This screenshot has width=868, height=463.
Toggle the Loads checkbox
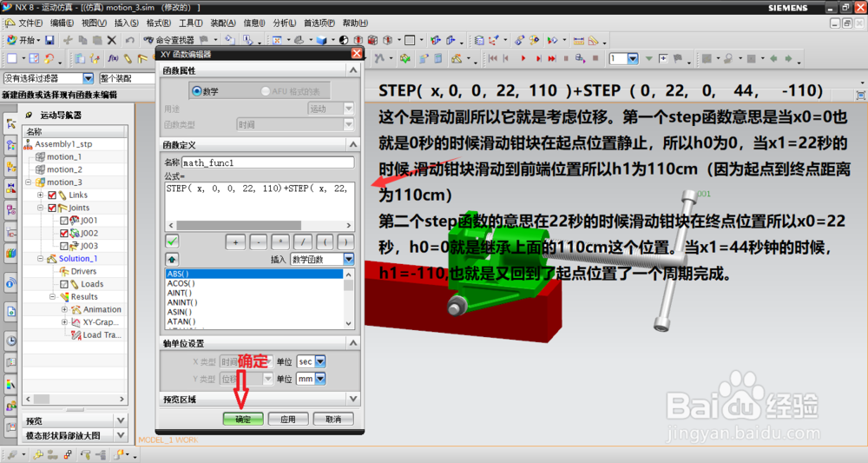64,284
